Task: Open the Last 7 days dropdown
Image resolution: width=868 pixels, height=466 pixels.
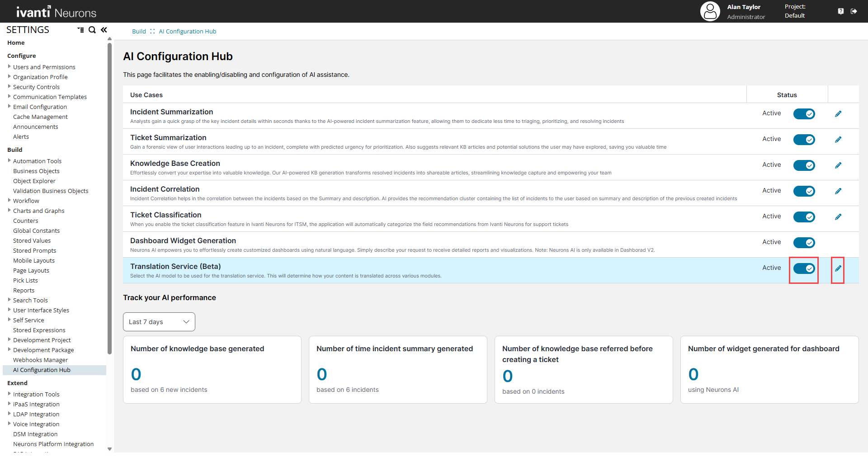Action: (159, 322)
